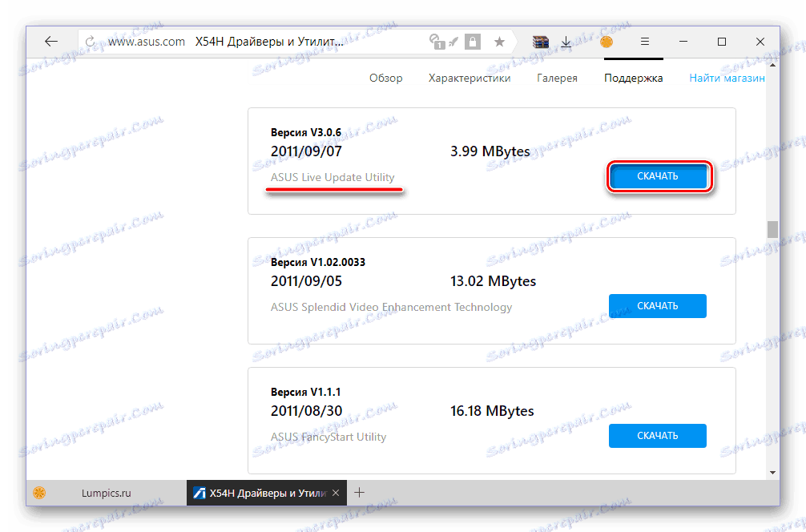Click the ASUS Live Update Utility text
This screenshot has height=532, width=806.
pos(332,177)
